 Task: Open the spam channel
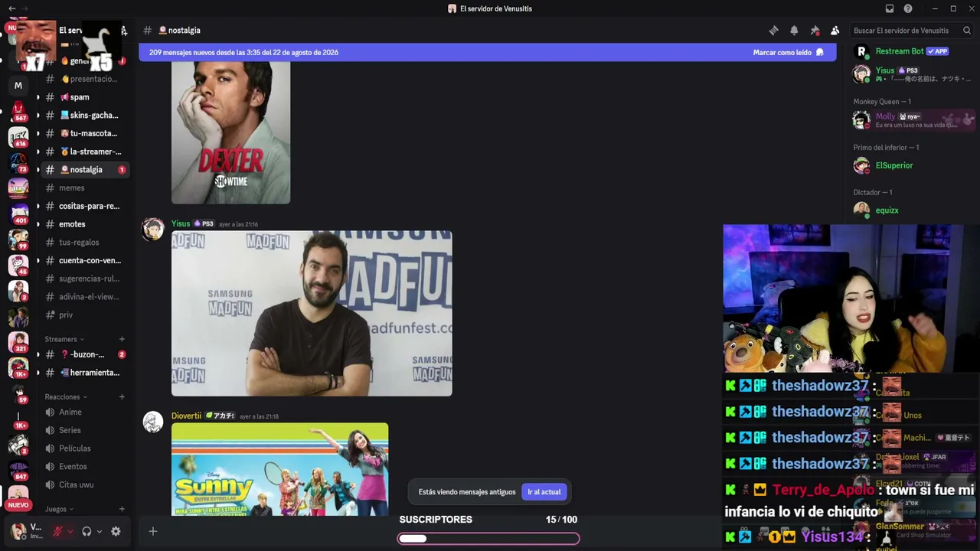[x=84, y=97]
